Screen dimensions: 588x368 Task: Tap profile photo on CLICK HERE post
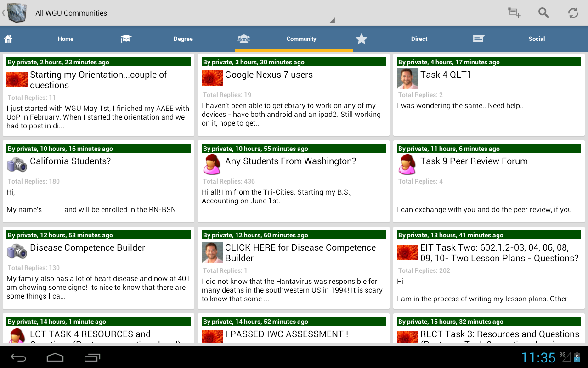pos(212,253)
